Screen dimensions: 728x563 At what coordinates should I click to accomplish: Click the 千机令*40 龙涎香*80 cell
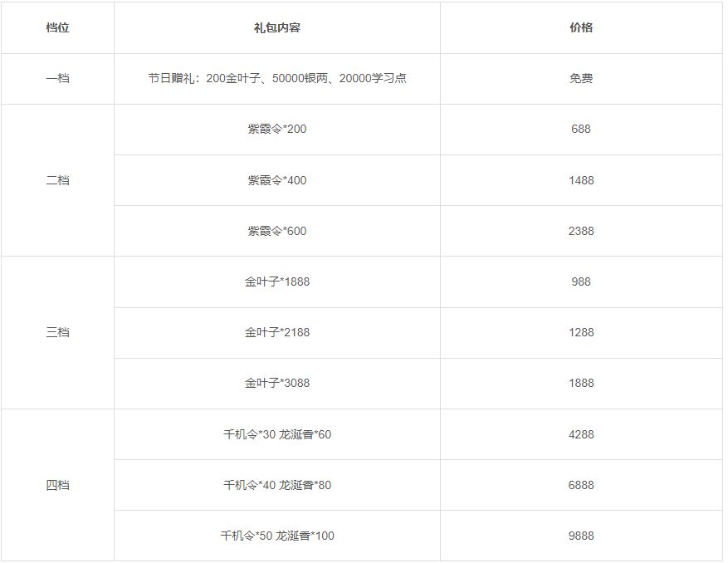click(x=277, y=485)
